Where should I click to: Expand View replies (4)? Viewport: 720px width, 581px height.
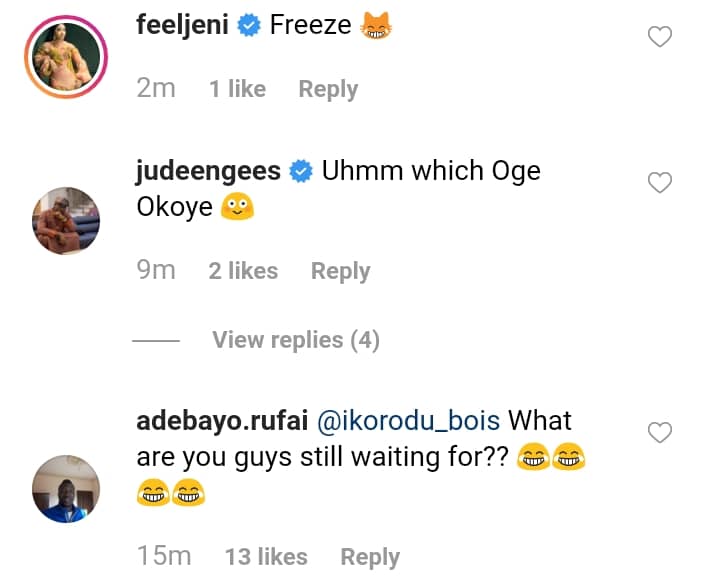295,341
